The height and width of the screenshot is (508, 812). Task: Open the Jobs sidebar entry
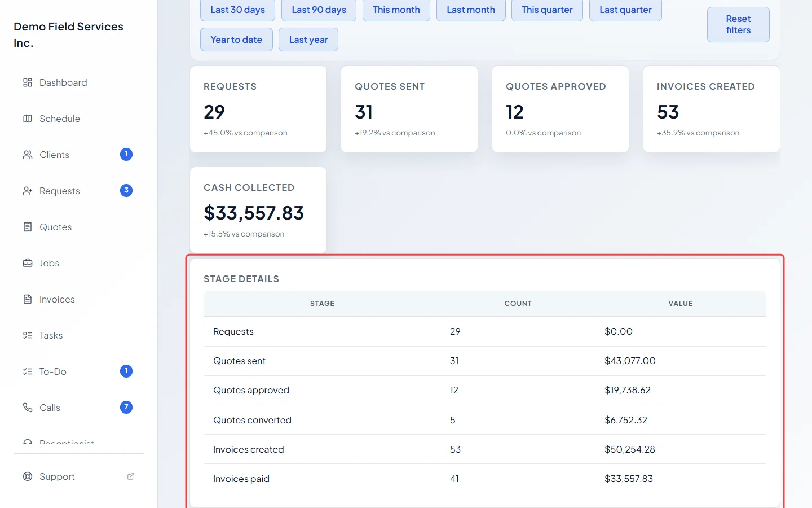coord(78,263)
